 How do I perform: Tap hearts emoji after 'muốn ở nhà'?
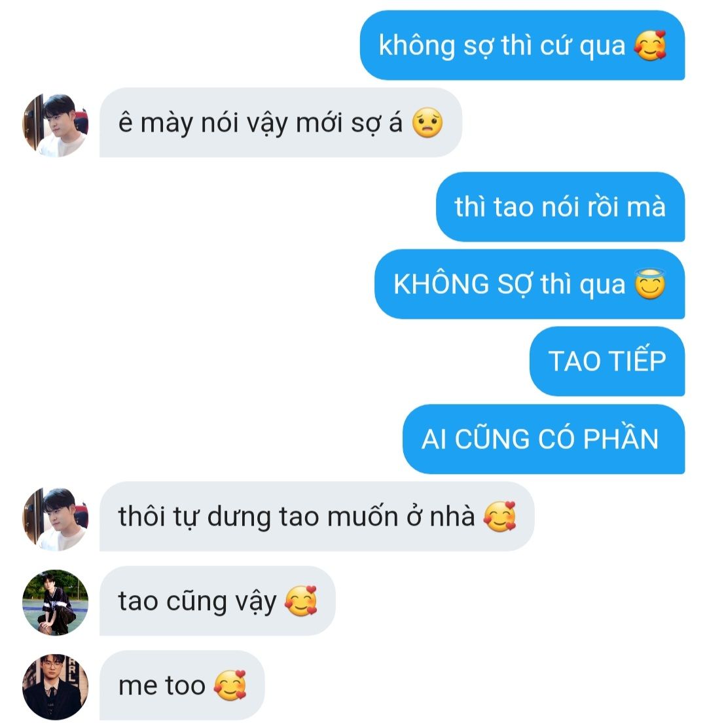coord(500,517)
